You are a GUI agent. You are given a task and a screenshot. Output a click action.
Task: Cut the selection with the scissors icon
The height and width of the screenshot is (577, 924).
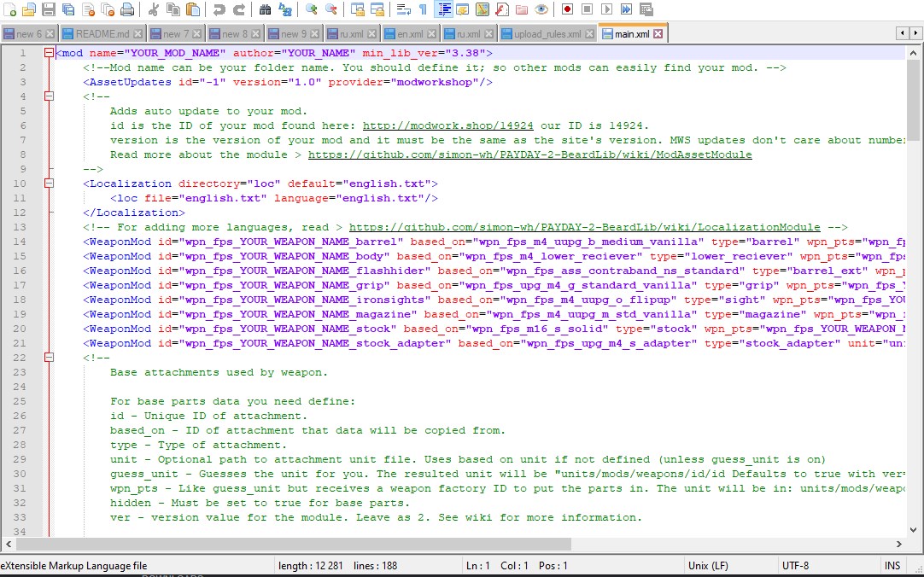click(x=153, y=9)
